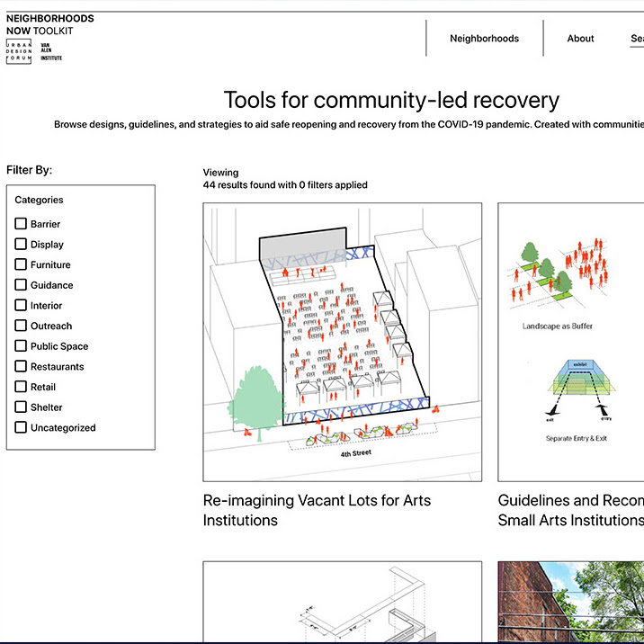Select the Guidance category checkbox

point(21,285)
